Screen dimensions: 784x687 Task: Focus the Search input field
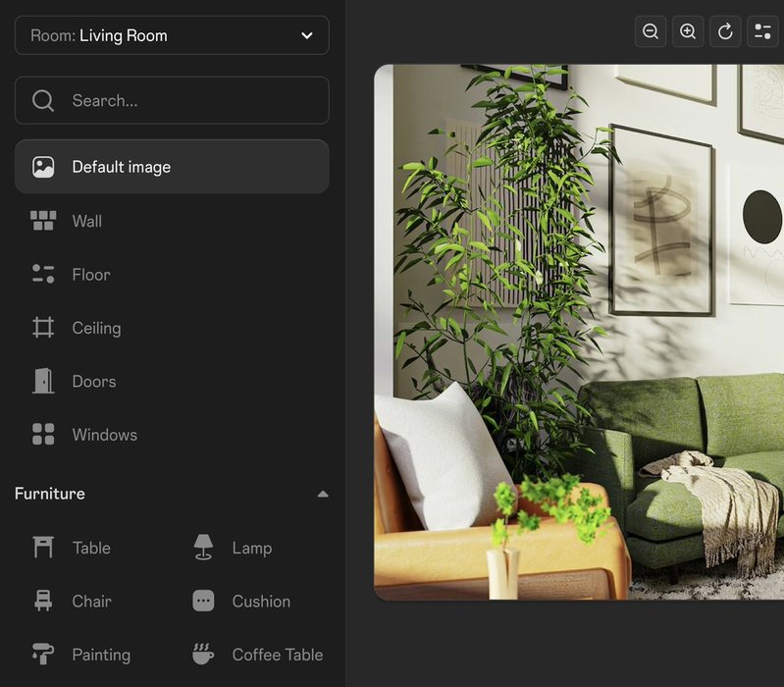tap(172, 100)
